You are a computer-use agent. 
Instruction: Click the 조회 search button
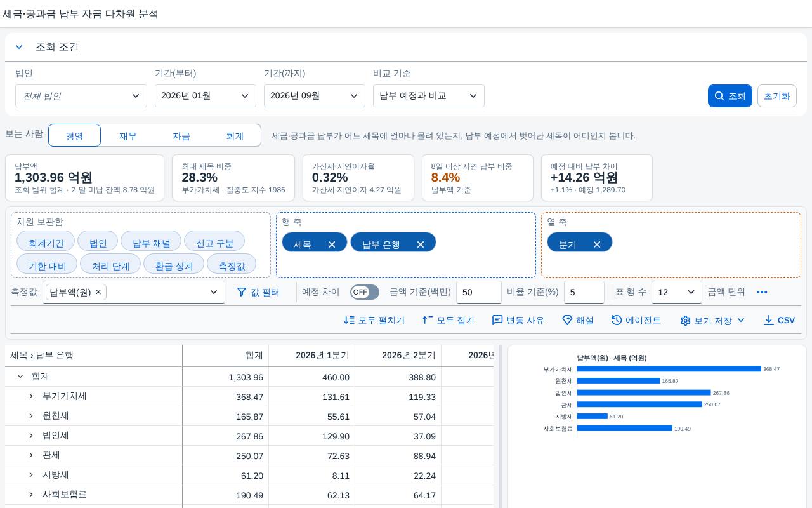point(730,96)
